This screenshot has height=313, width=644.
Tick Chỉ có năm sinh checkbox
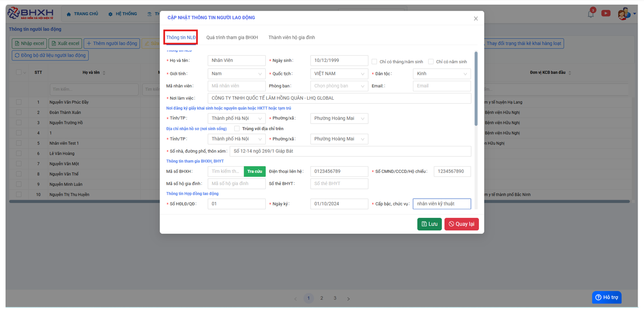431,61
